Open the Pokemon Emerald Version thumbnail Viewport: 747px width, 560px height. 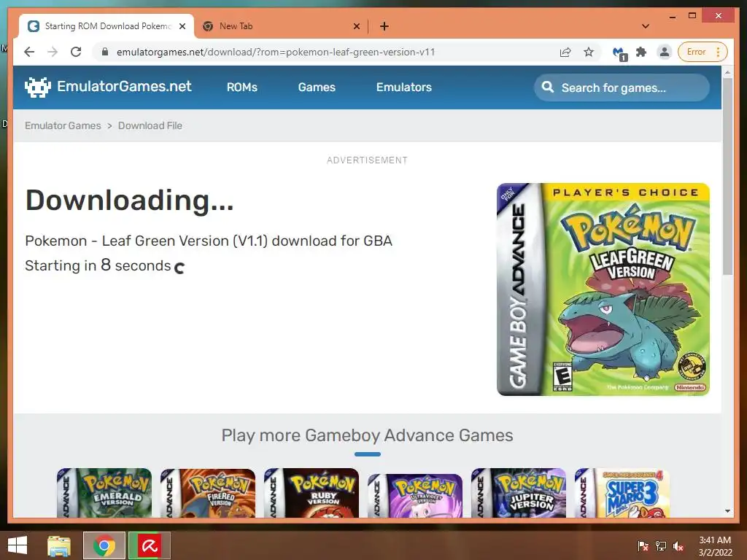[104, 493]
